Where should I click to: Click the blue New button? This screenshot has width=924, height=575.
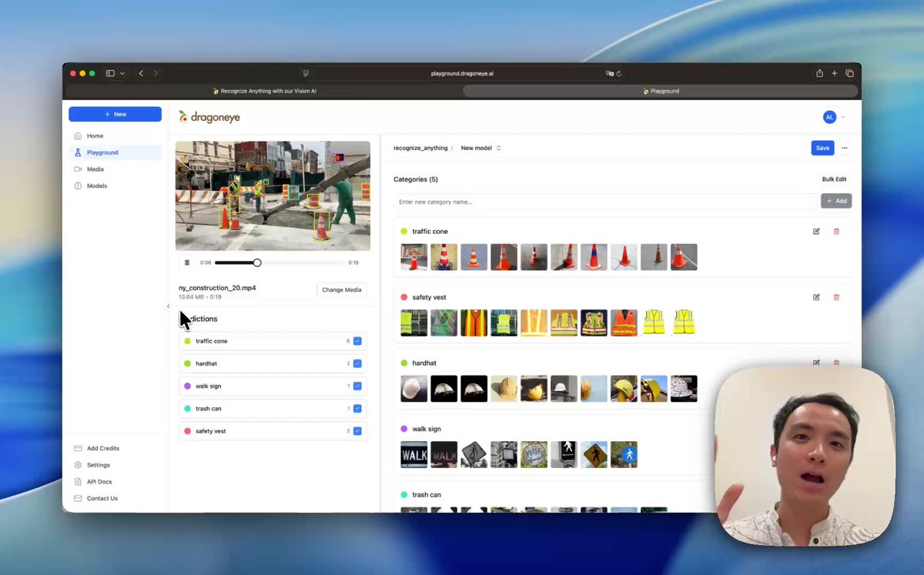pos(115,114)
